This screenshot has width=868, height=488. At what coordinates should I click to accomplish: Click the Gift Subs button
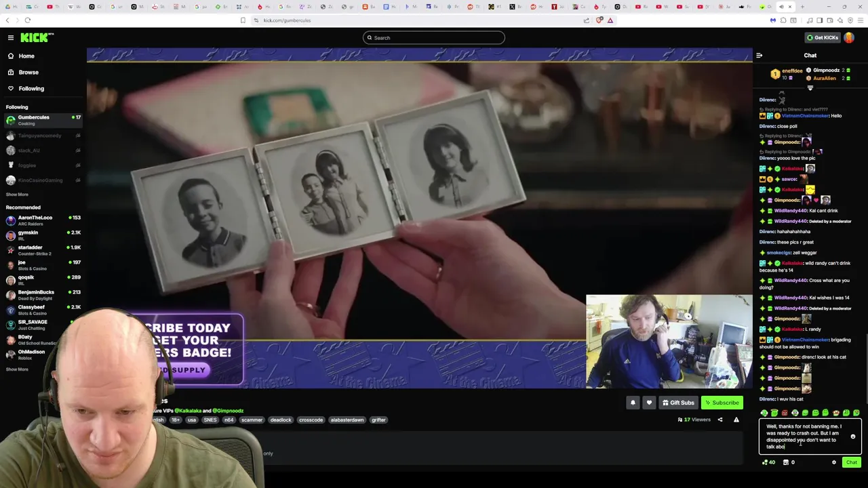(x=678, y=403)
